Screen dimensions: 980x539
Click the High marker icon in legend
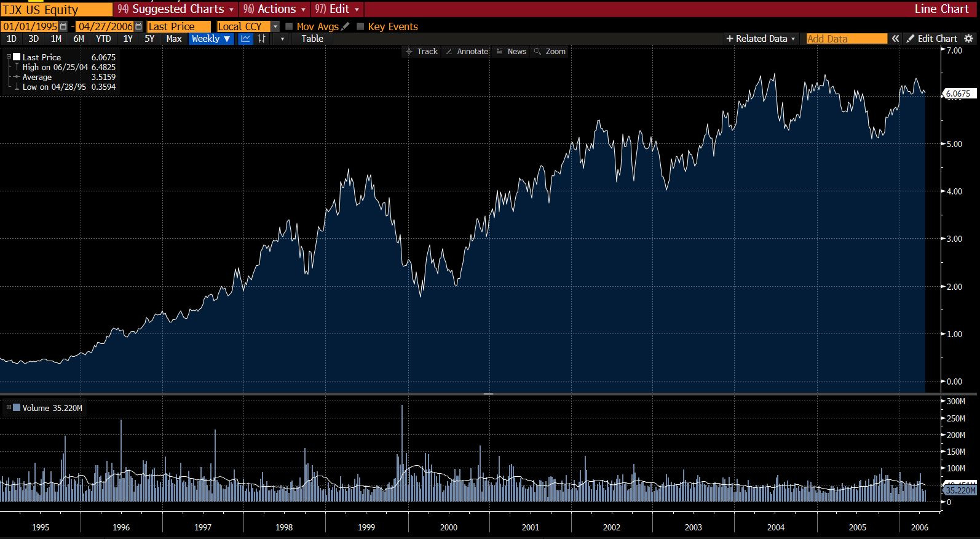tap(17, 67)
